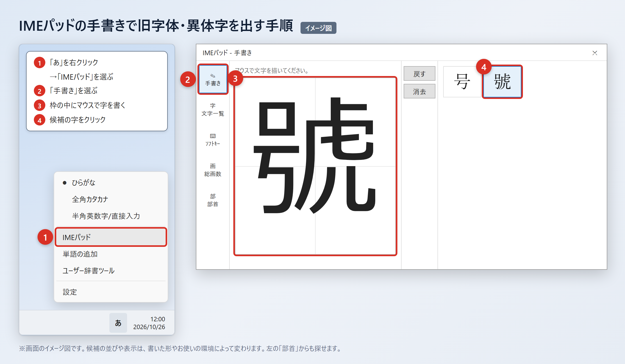
Task: Click the taskbar clock showing 12:00
Action: (149, 323)
